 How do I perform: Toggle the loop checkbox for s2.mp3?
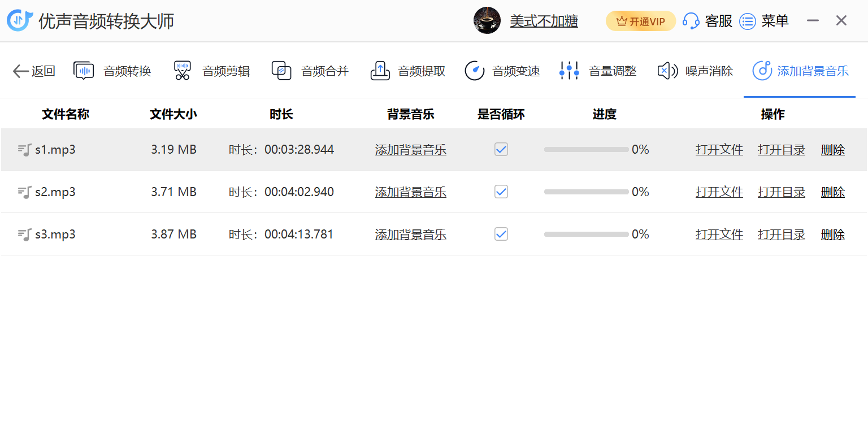tap(501, 192)
